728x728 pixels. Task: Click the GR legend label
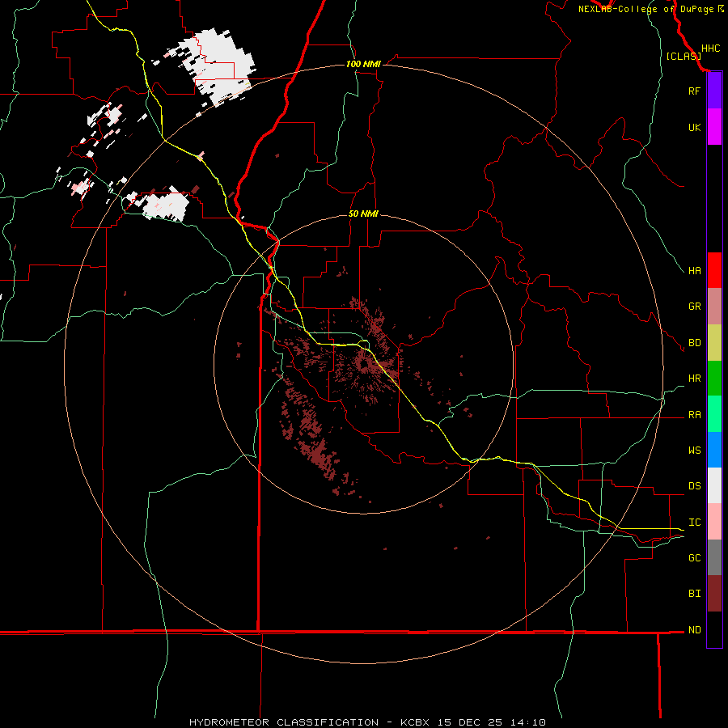pos(695,307)
